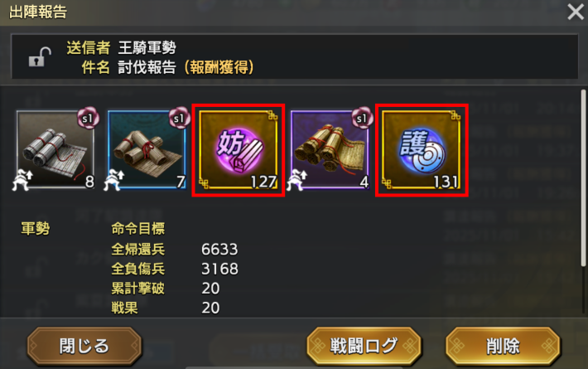Select the blue-framed bamboo scroll reward count 7

point(147,149)
